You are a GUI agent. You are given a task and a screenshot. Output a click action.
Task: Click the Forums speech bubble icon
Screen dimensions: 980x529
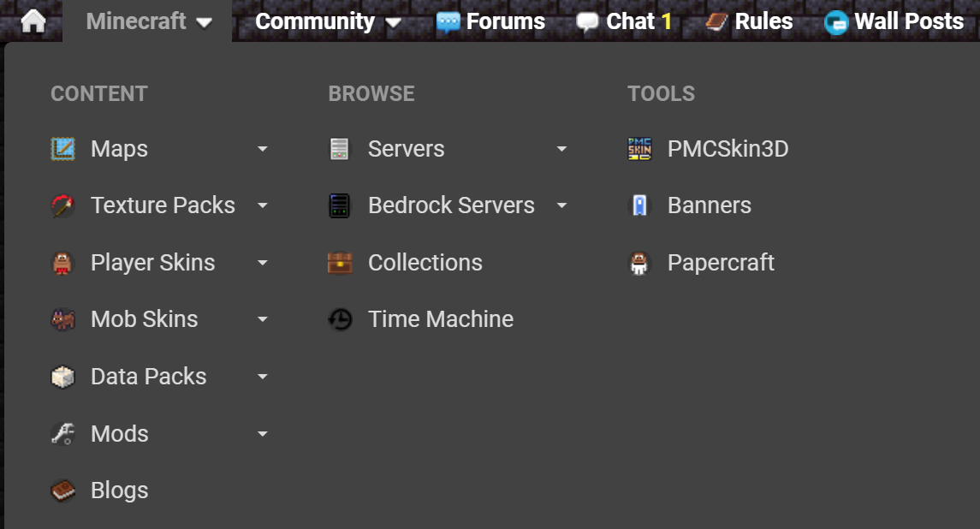click(448, 22)
